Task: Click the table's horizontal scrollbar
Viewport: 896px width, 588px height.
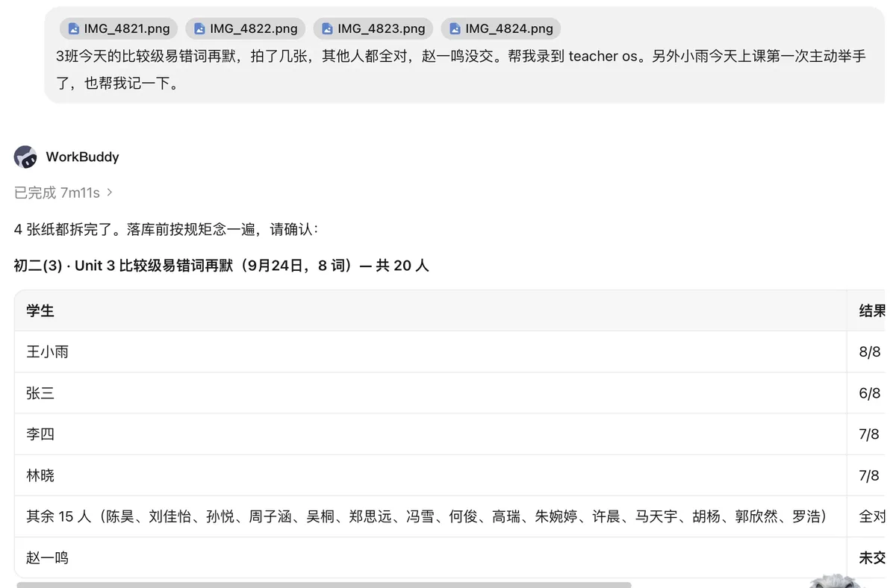Action: coord(324,585)
